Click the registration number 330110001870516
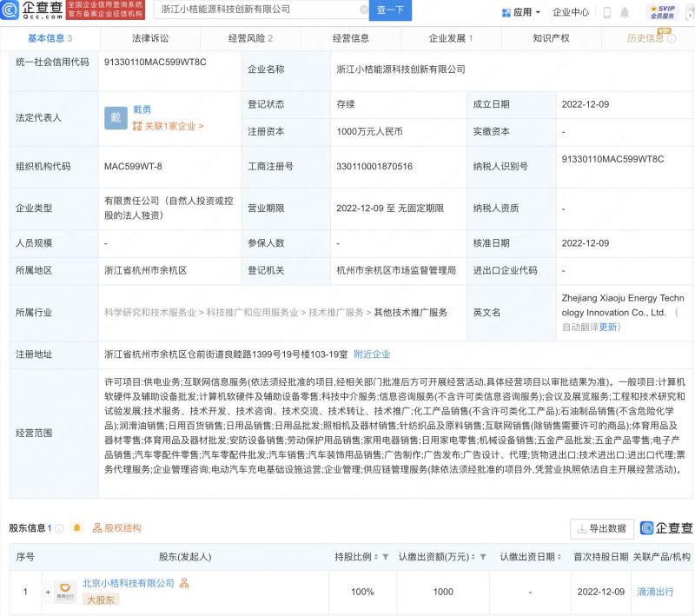 pyautogui.click(x=374, y=167)
